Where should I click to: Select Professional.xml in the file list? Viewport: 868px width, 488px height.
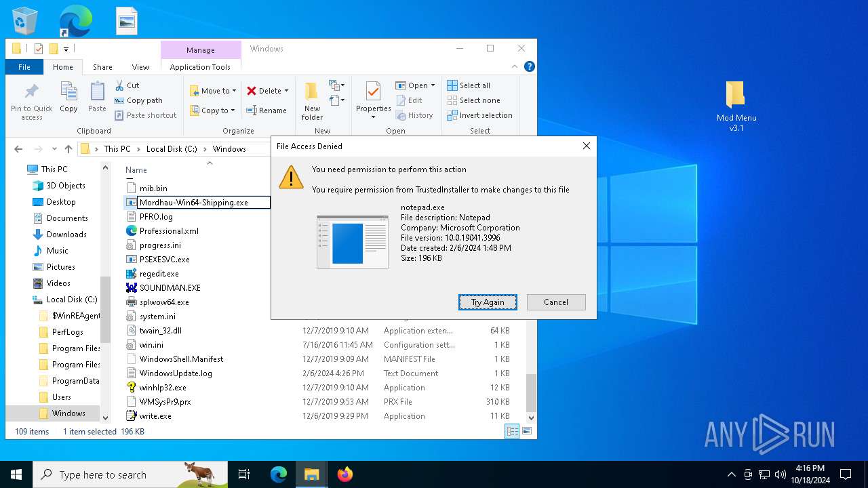coord(169,231)
